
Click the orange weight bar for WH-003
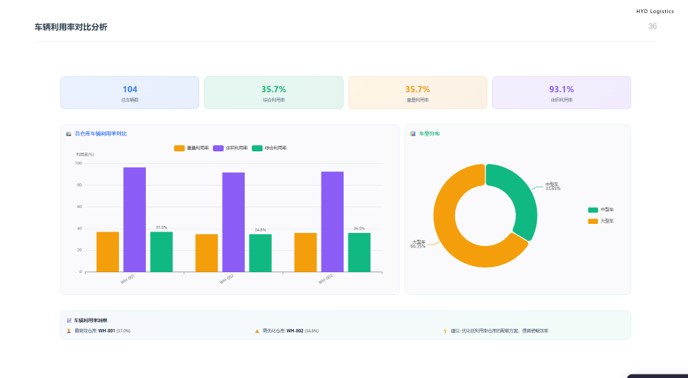click(305, 252)
